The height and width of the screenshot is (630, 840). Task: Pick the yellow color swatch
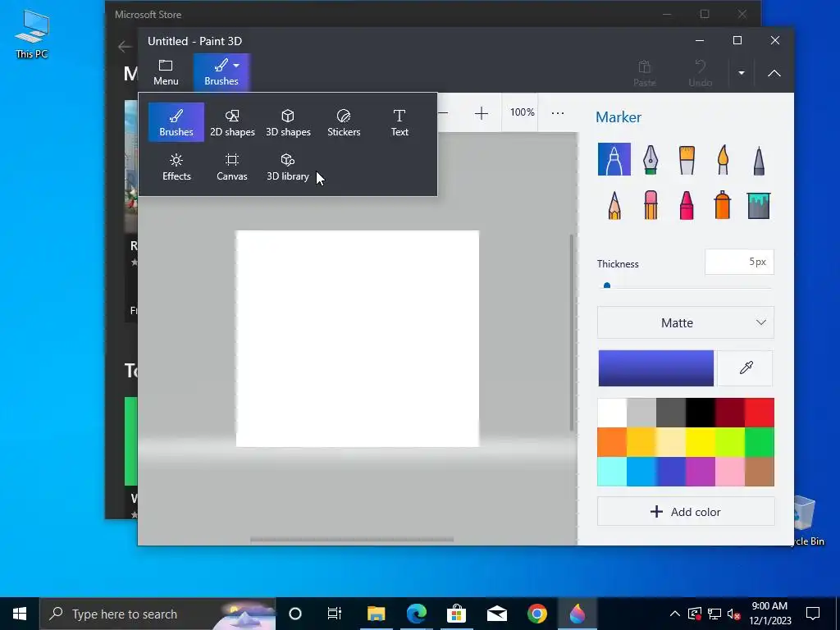(x=701, y=442)
